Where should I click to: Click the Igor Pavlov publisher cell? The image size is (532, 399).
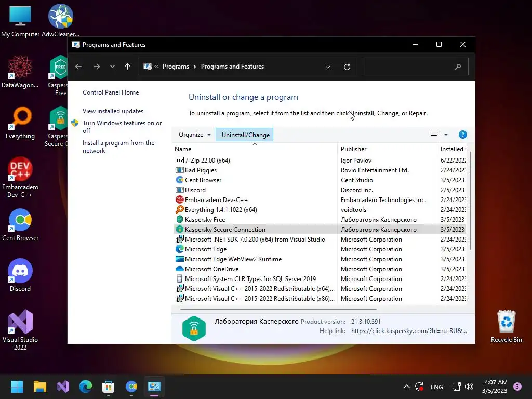pos(356,160)
